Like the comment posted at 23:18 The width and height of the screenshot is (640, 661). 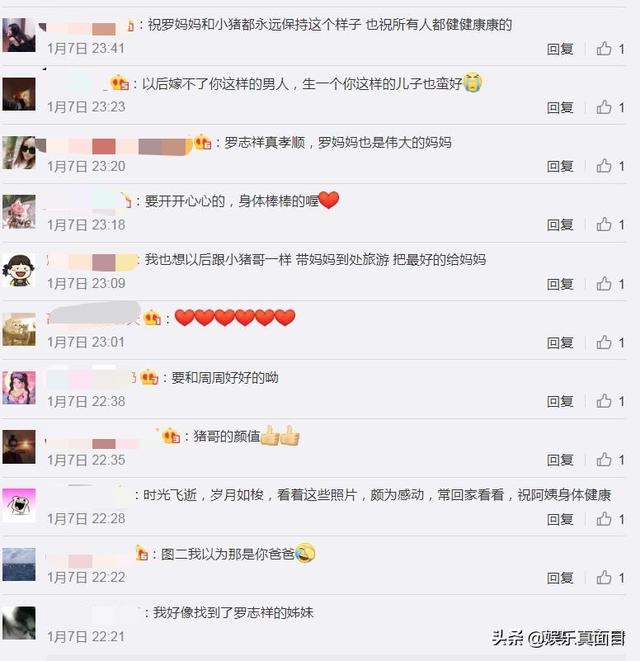click(604, 225)
